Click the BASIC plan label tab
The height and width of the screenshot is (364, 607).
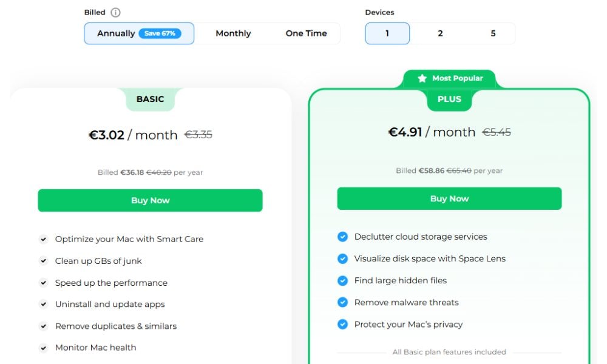tap(150, 99)
